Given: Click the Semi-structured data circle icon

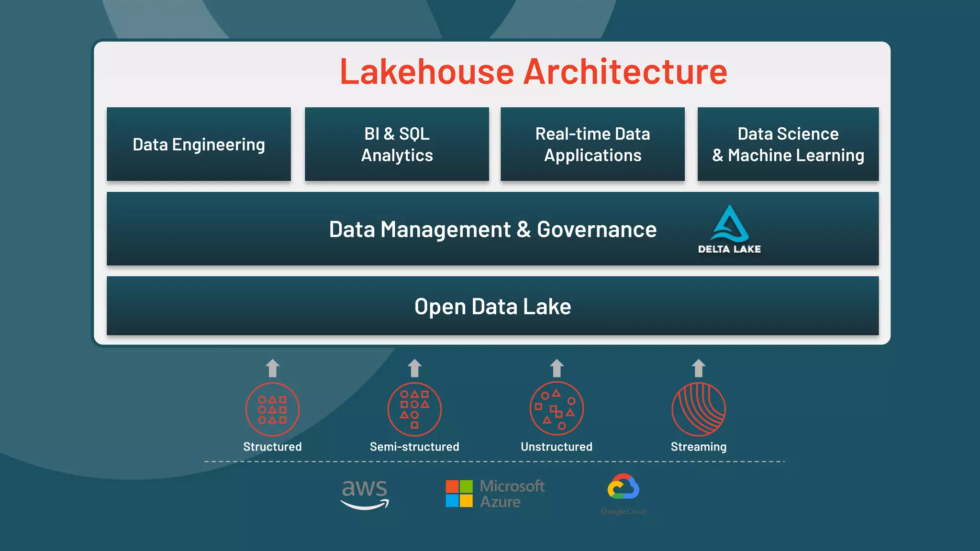Looking at the screenshot, I should coord(414,409).
